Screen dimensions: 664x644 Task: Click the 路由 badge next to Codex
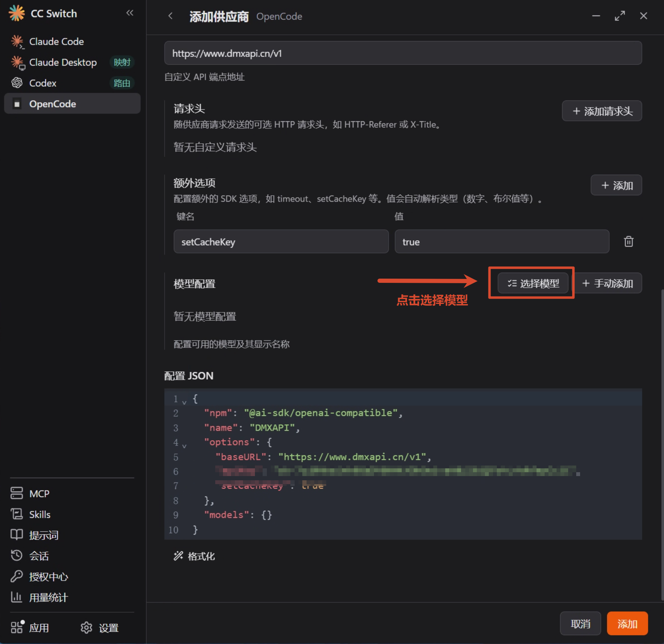[x=122, y=83]
